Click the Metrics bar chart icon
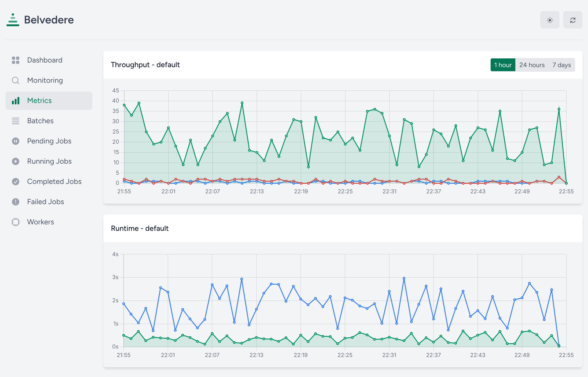Image resolution: width=588 pixels, height=377 pixels. click(16, 101)
